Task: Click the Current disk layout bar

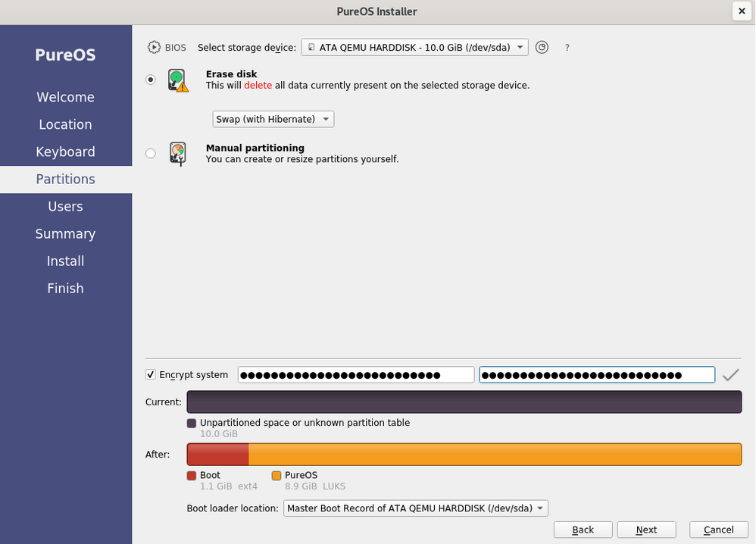Action: [464, 402]
